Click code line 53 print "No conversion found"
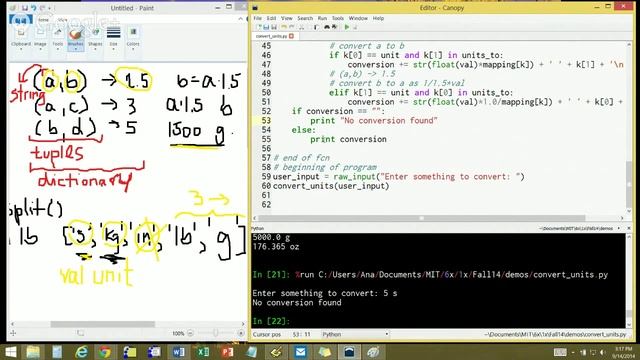The width and height of the screenshot is (640, 360). click(x=373, y=120)
